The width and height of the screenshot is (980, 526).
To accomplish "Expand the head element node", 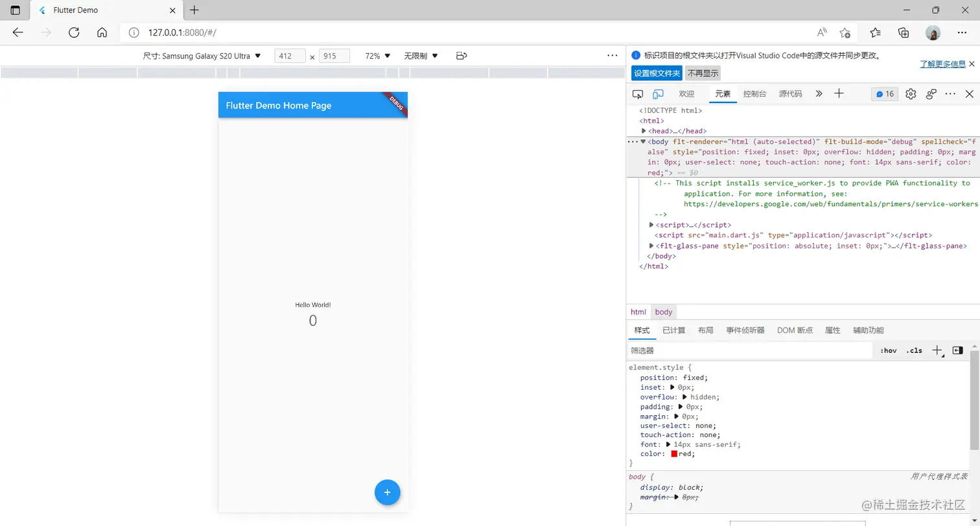I will 644,131.
